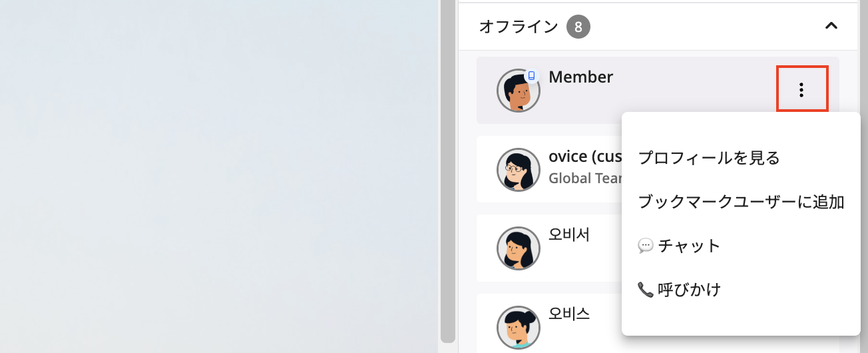Click the vertical scrollbar beside the user list
This screenshot has height=353, width=868.
[x=448, y=171]
